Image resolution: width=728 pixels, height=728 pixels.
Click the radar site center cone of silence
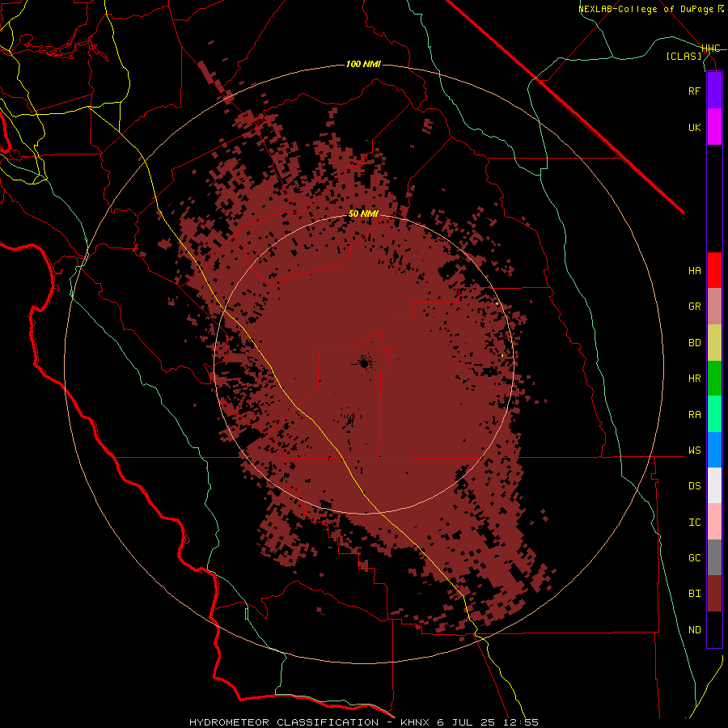click(364, 363)
